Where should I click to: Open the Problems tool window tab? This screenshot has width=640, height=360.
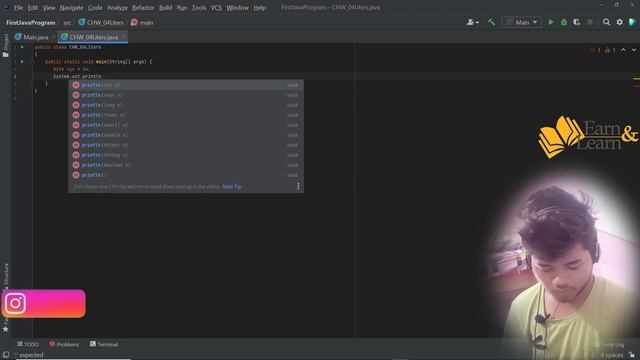(64, 344)
